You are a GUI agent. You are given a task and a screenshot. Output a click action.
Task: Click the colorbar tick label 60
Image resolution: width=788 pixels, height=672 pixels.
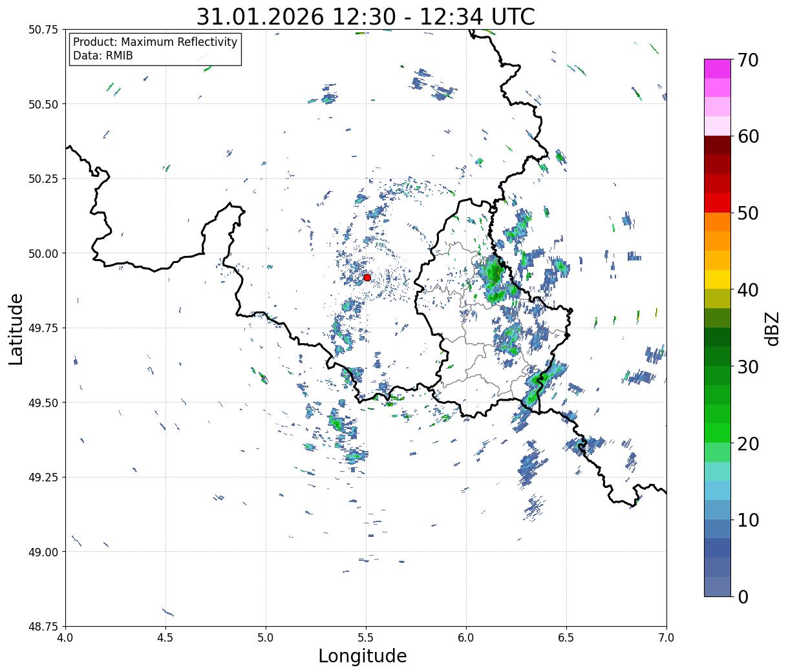[x=747, y=136]
